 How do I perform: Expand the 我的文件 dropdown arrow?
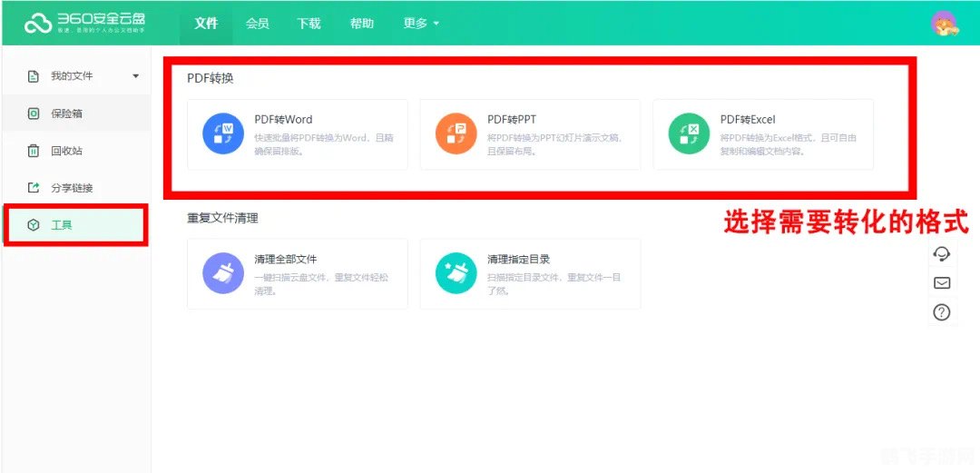(x=136, y=76)
